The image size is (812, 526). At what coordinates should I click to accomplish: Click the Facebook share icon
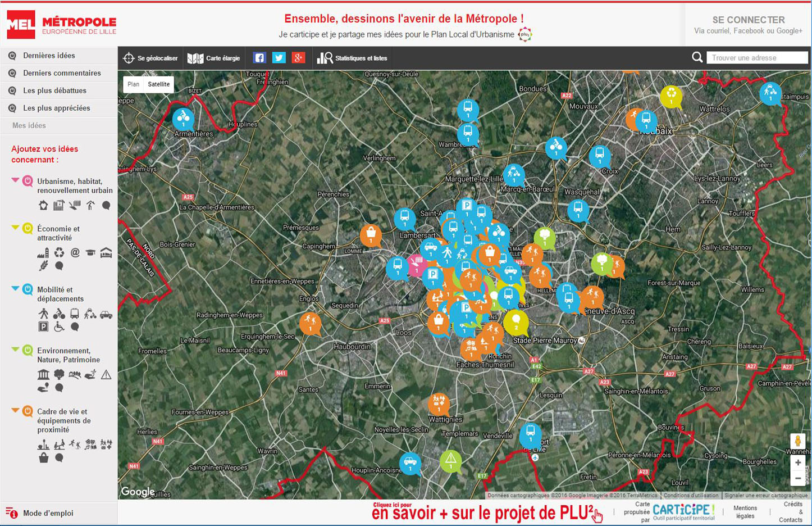click(x=259, y=58)
